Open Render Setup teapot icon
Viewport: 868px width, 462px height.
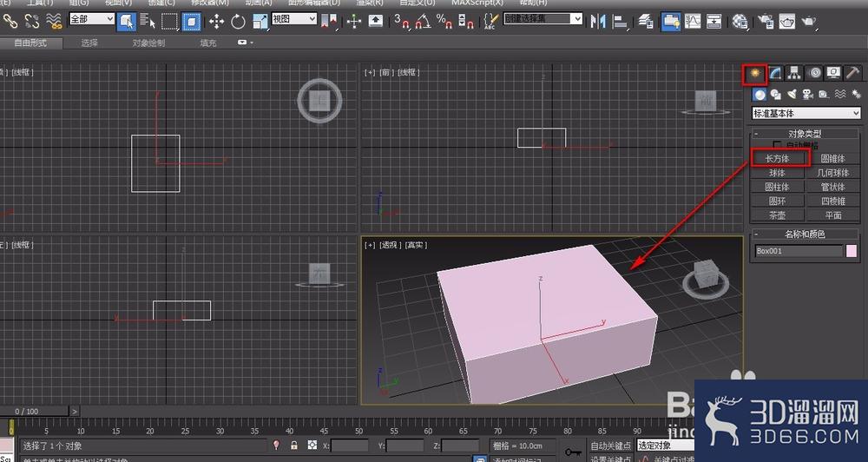766,22
